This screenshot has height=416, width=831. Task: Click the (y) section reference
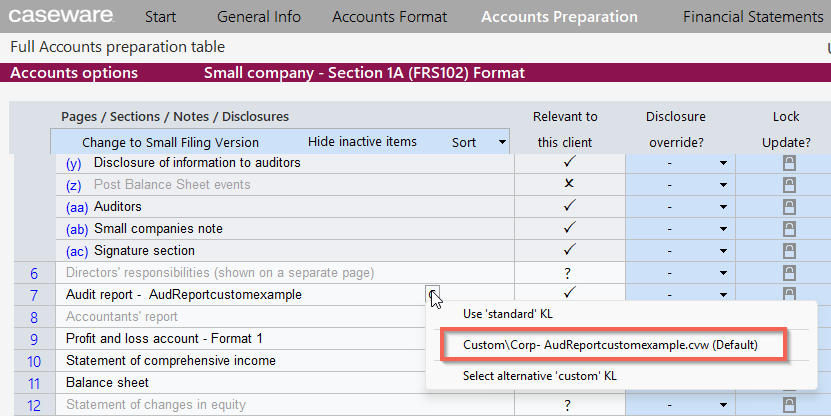74,164
